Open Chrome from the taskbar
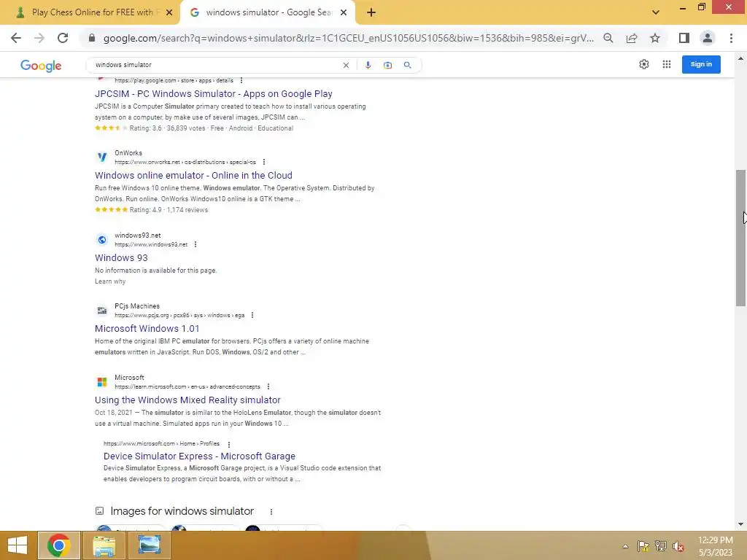Image resolution: width=747 pixels, height=560 pixels. click(59, 545)
